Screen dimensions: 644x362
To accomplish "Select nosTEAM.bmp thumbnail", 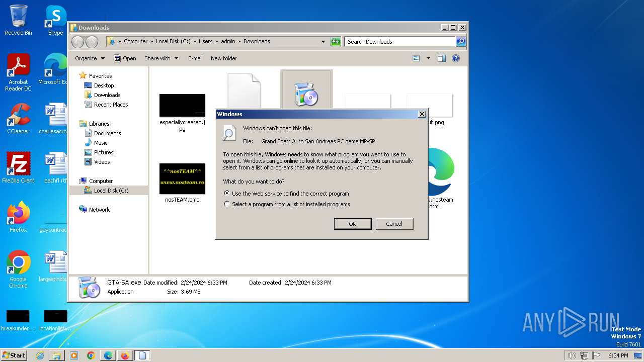I will click(182, 178).
